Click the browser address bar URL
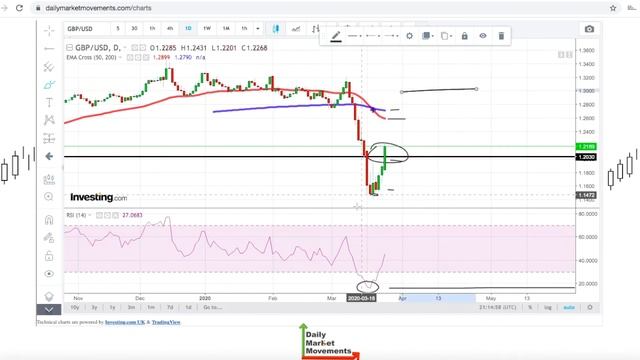 coord(98,8)
